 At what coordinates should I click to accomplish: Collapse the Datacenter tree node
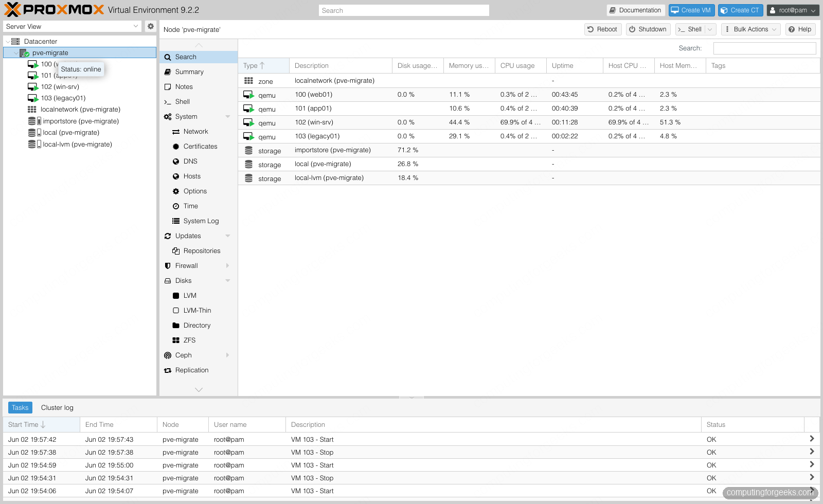8,42
